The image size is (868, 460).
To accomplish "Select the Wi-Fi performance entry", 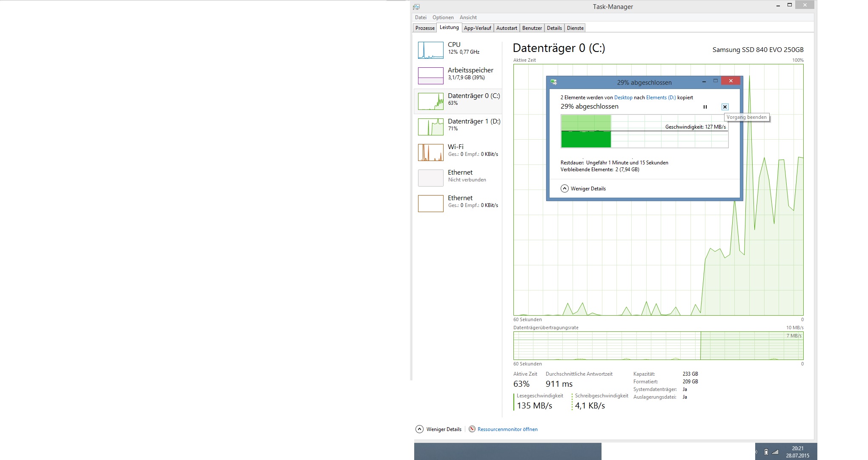I will coord(458,152).
